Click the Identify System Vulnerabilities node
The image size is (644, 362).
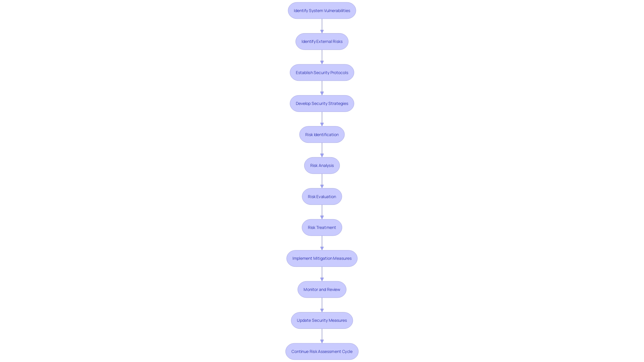(322, 11)
